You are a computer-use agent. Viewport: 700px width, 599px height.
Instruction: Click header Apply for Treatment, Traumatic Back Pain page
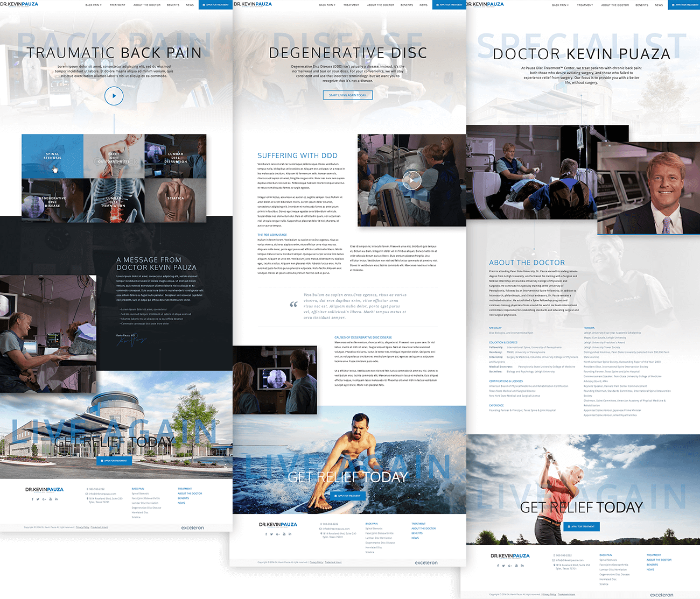(x=215, y=5)
